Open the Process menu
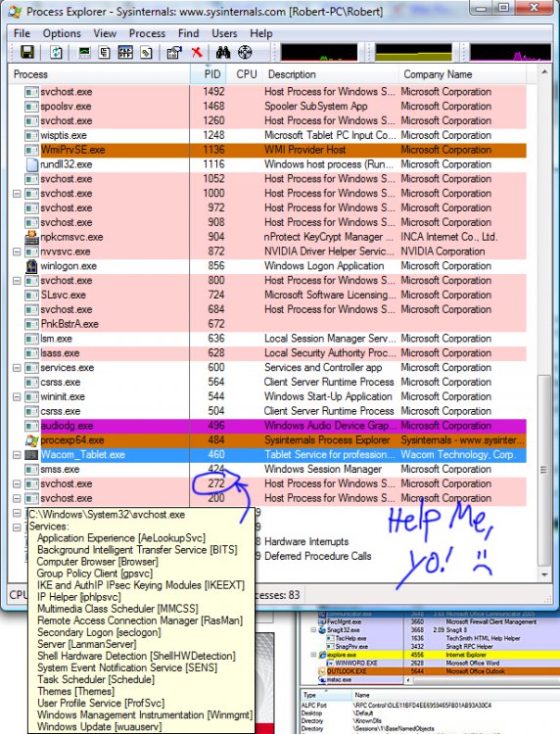 147,33
